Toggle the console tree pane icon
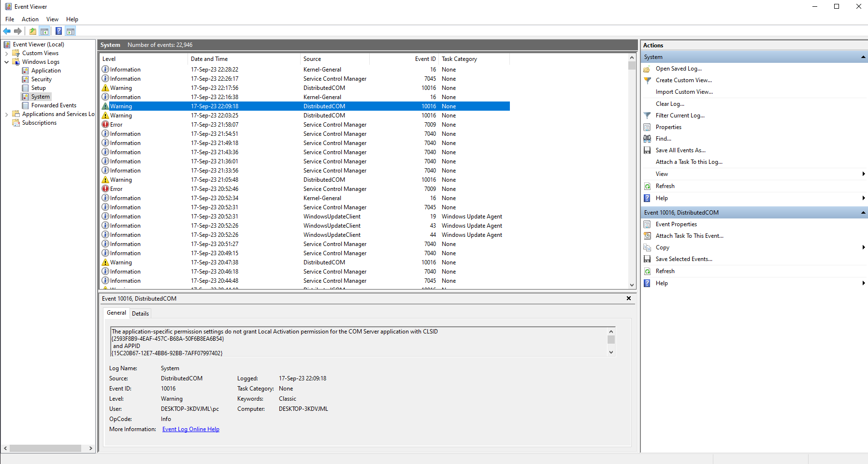This screenshot has height=464, width=868. coord(44,31)
